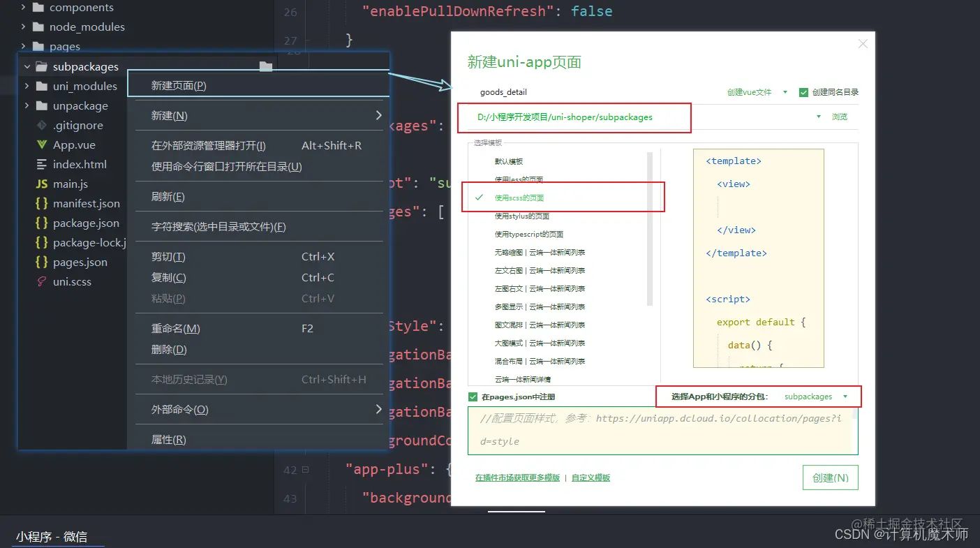Click the diamond file icon of .gitignore

41,126
